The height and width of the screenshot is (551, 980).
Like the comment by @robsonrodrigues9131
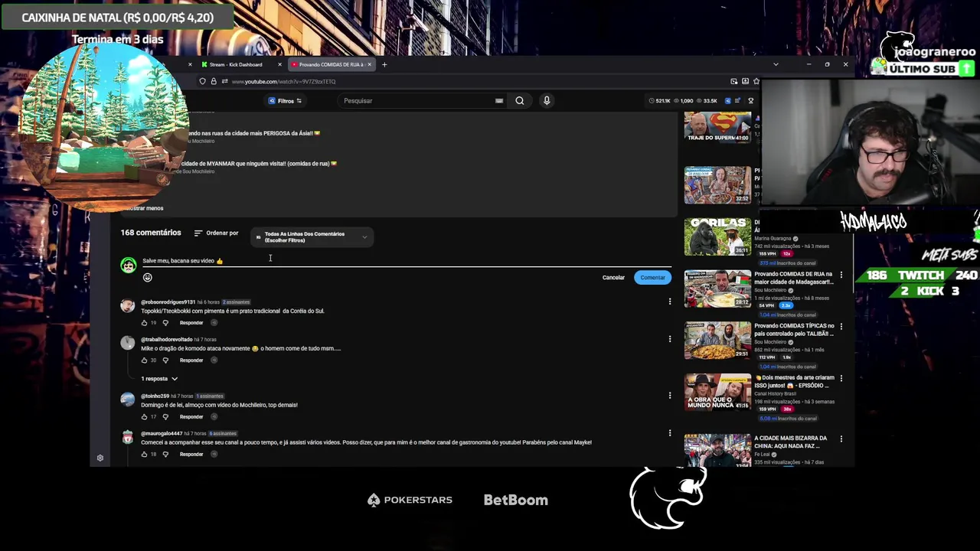click(144, 323)
